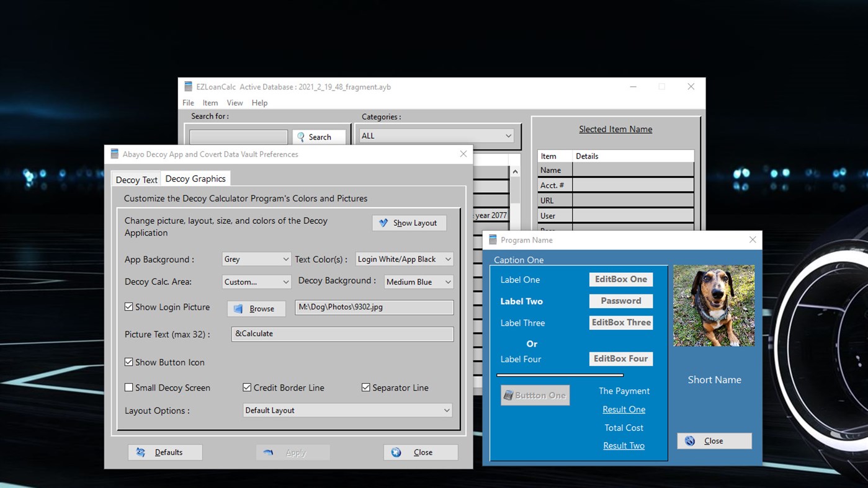Enable the Small Decoy Screen checkbox
Screen dimensions: 868x488
tap(129, 388)
